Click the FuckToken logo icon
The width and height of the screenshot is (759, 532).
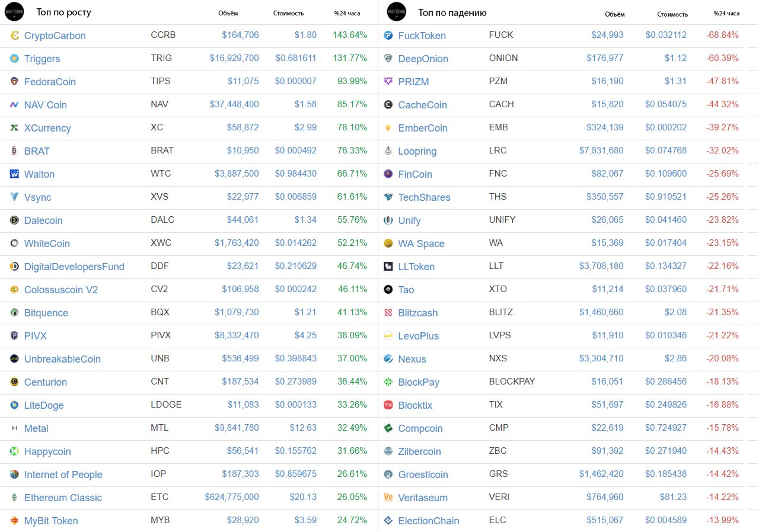(388, 36)
